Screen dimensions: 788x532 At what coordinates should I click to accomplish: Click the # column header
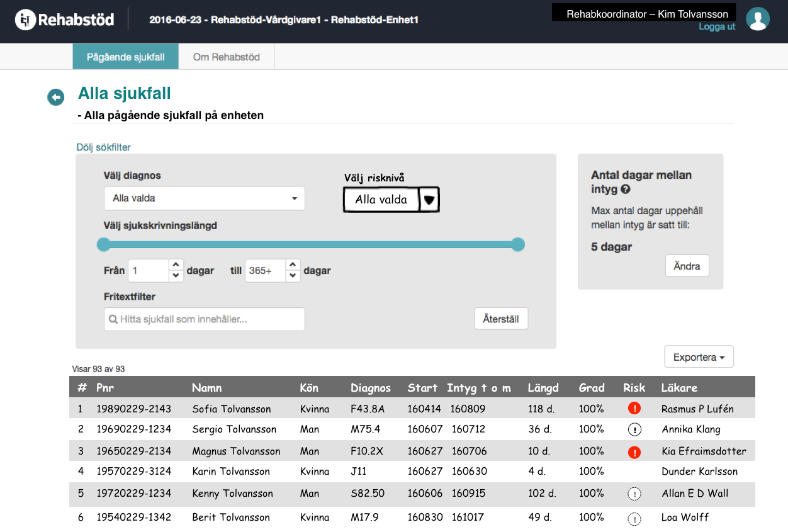point(82,388)
